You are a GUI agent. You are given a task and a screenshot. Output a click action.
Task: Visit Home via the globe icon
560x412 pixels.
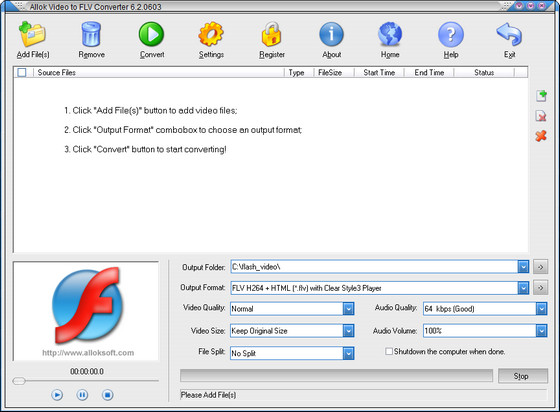(390, 34)
